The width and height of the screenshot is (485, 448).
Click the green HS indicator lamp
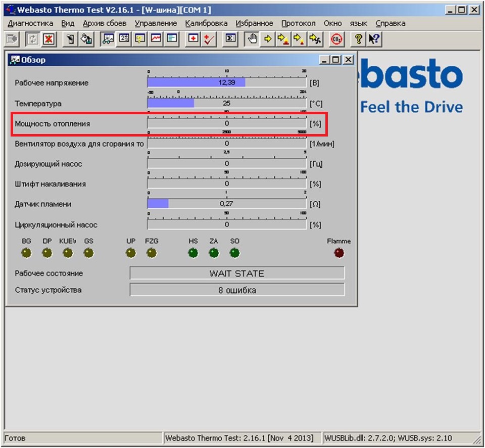(x=193, y=253)
